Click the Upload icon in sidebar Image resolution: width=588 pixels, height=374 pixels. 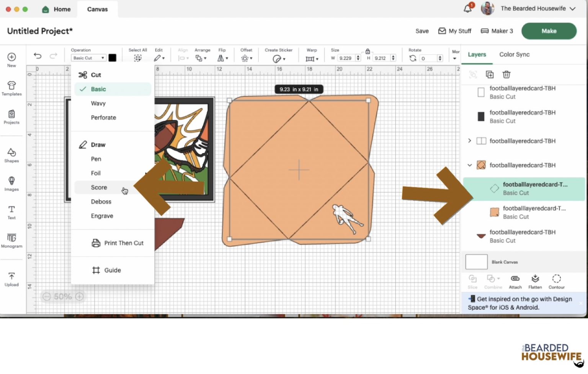11,279
